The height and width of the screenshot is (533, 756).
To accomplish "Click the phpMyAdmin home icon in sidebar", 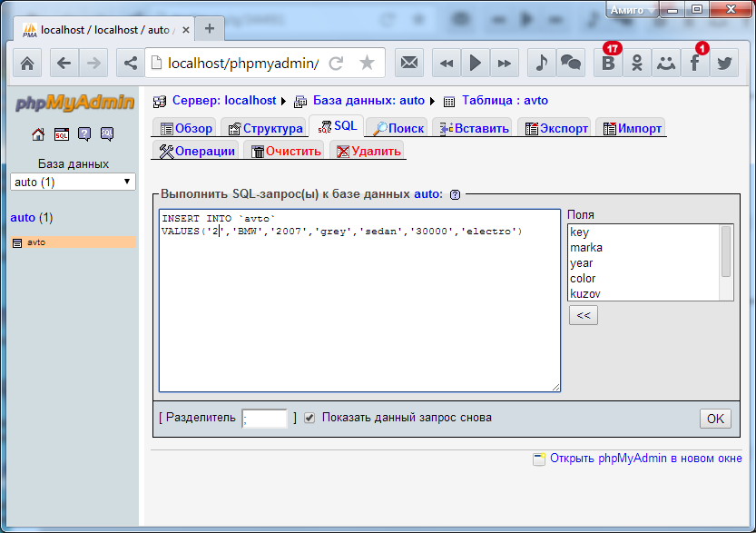I will tap(38, 134).
